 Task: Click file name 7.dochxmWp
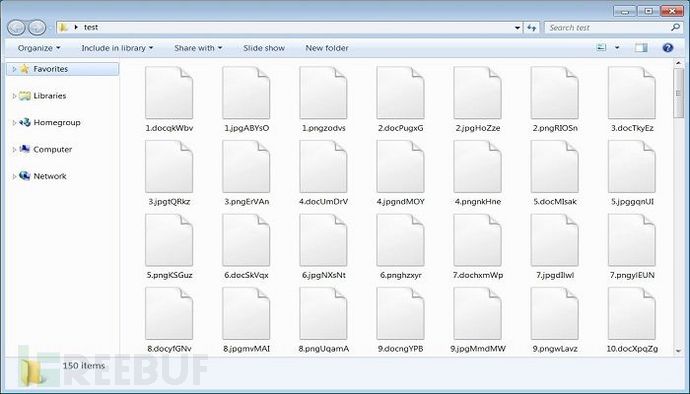tap(477, 275)
